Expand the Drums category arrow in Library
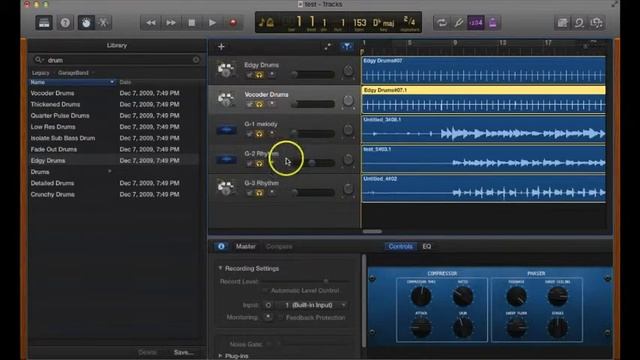 [109, 171]
